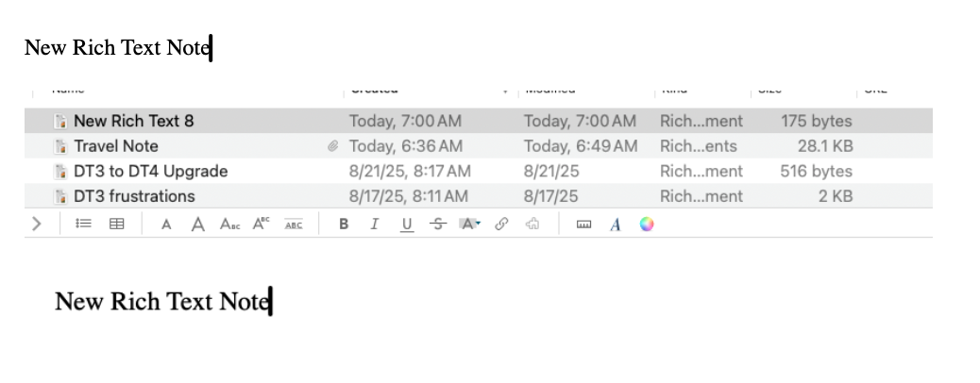
Task: Toggle strikethrough formatting
Action: pos(437,225)
